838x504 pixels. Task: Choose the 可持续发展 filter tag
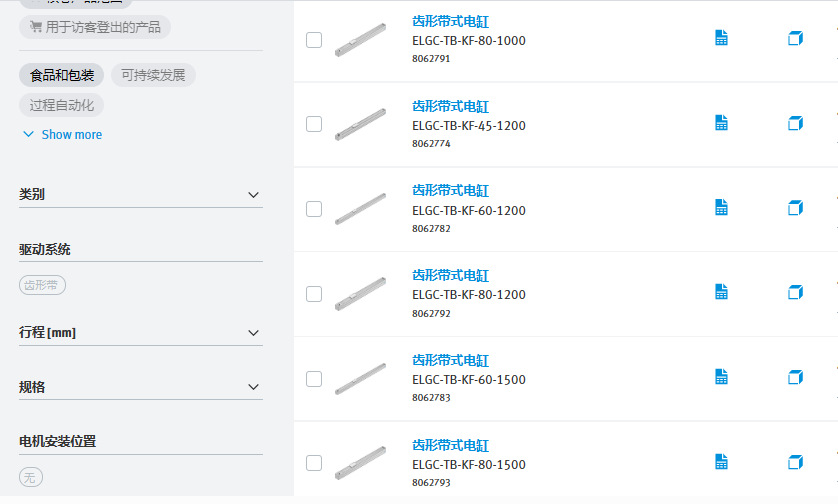click(x=153, y=75)
